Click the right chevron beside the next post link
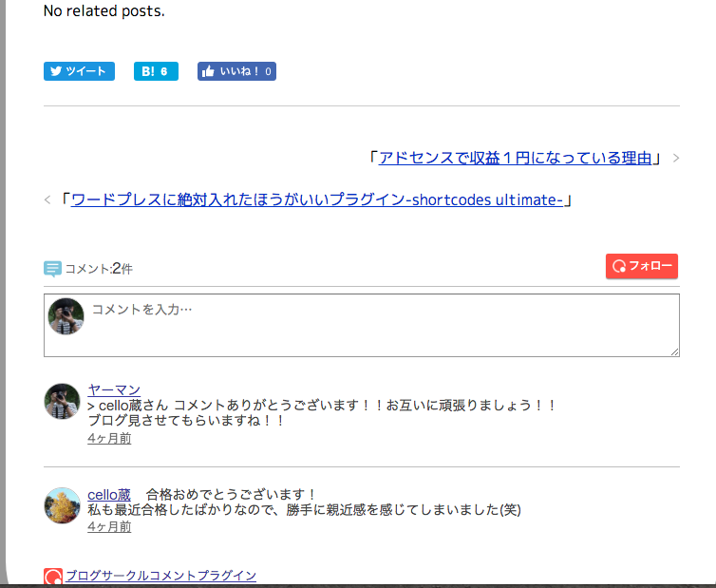Screen dimensions: 716x588 [675, 159]
